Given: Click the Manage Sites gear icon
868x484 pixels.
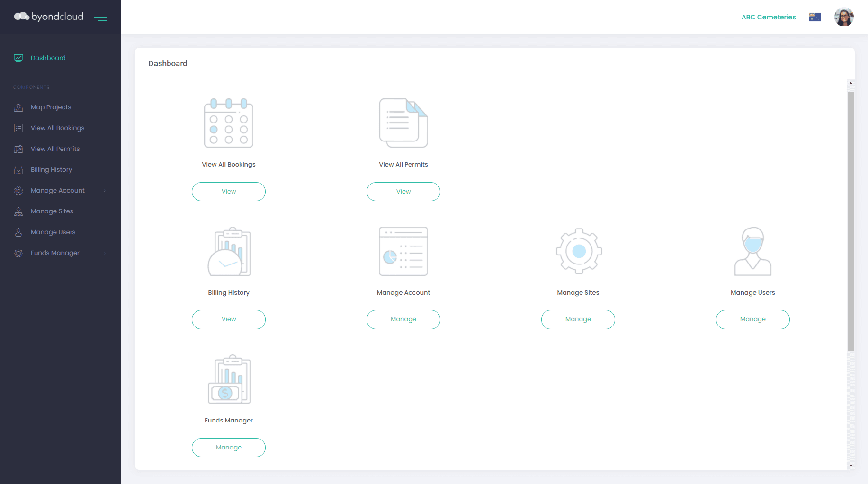Looking at the screenshot, I should click(x=578, y=251).
